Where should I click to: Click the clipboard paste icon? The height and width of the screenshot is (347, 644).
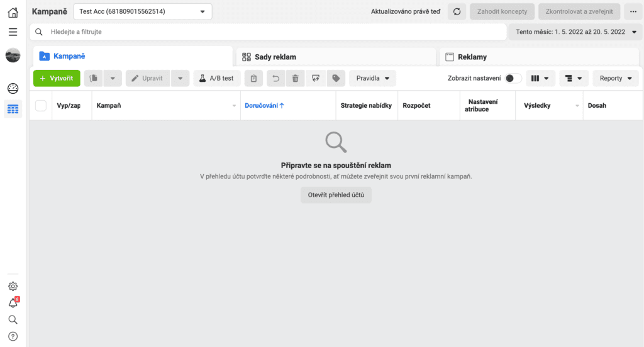pyautogui.click(x=253, y=78)
